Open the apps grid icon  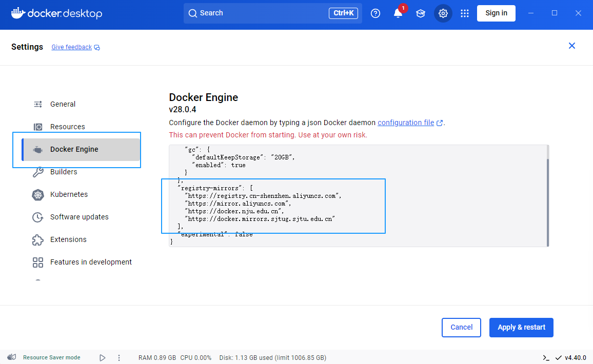(465, 14)
